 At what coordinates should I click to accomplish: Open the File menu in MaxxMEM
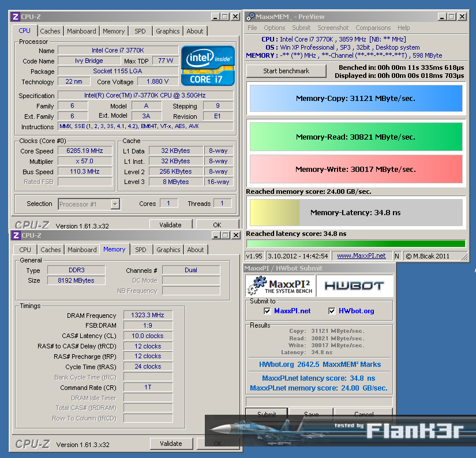pyautogui.click(x=252, y=28)
